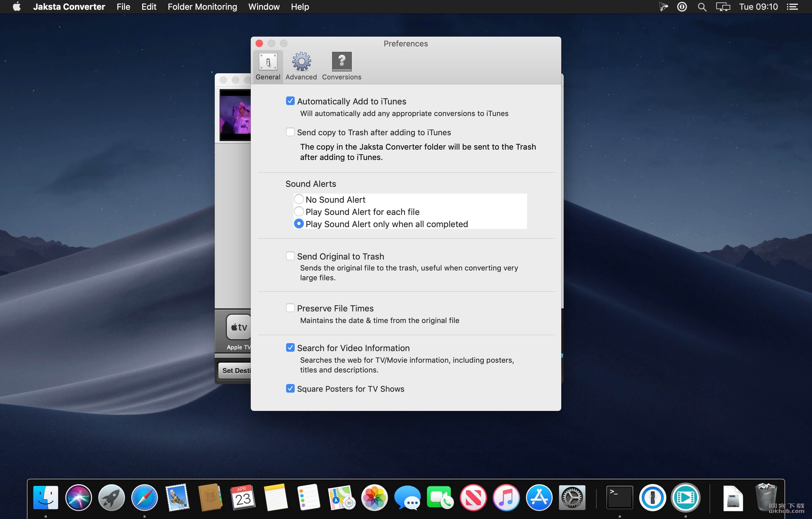The image size is (812, 519).
Task: Open Notes from the Dock
Action: pyautogui.click(x=276, y=497)
